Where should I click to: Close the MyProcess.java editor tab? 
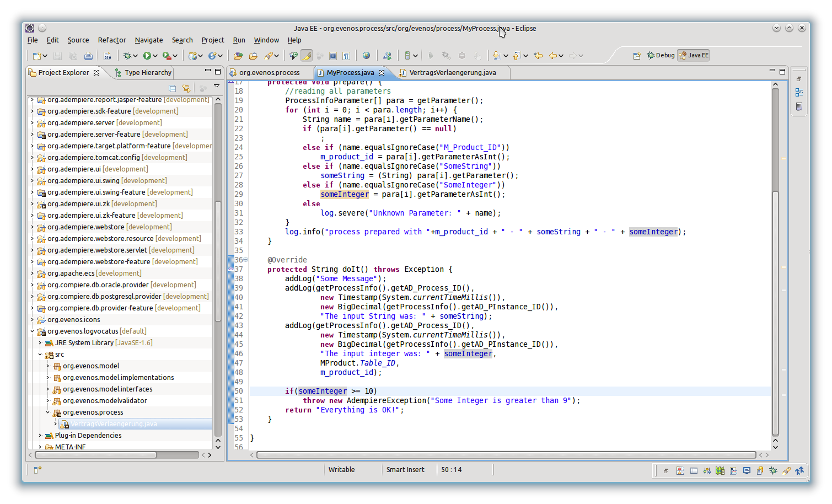coord(382,73)
